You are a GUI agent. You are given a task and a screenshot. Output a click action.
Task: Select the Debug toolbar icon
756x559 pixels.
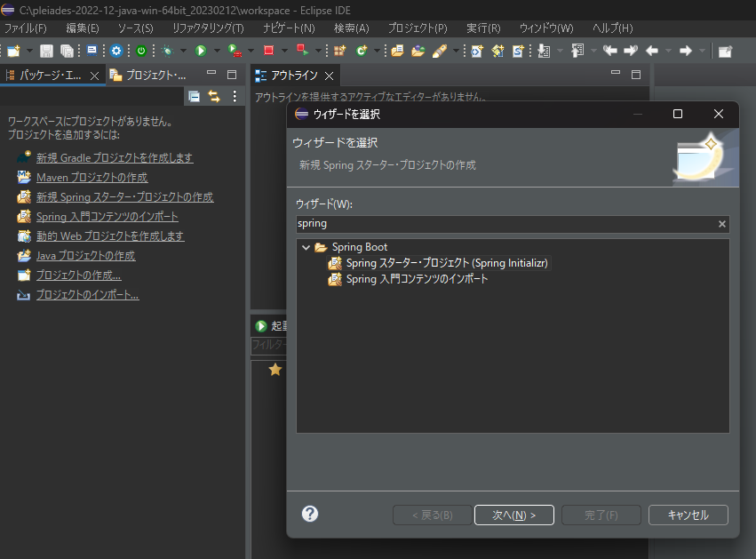click(167, 51)
